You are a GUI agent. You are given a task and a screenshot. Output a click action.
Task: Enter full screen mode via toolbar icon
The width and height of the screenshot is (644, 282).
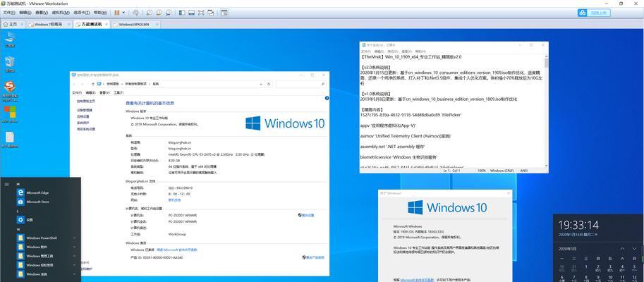click(201, 13)
